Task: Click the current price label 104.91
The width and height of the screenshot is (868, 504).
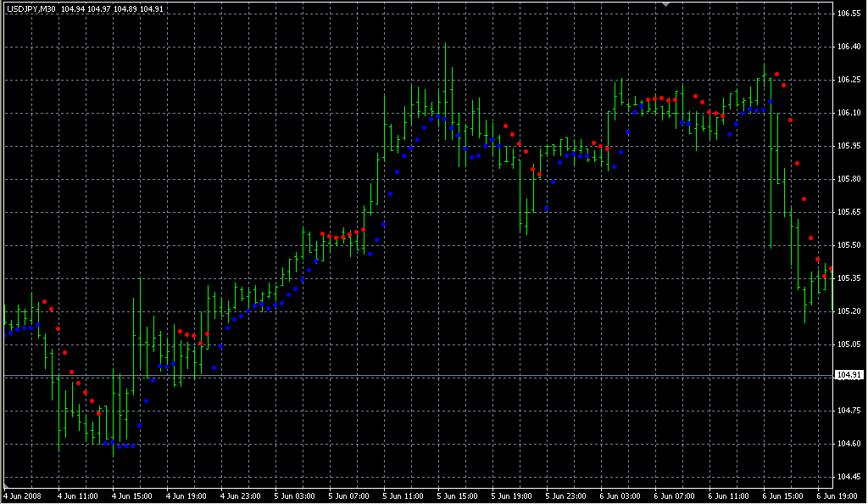Action: [849, 375]
